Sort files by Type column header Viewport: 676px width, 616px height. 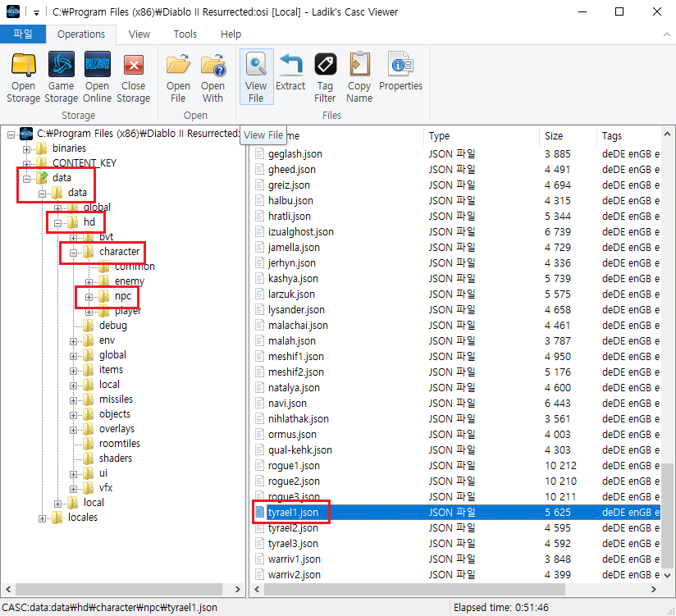(481, 136)
